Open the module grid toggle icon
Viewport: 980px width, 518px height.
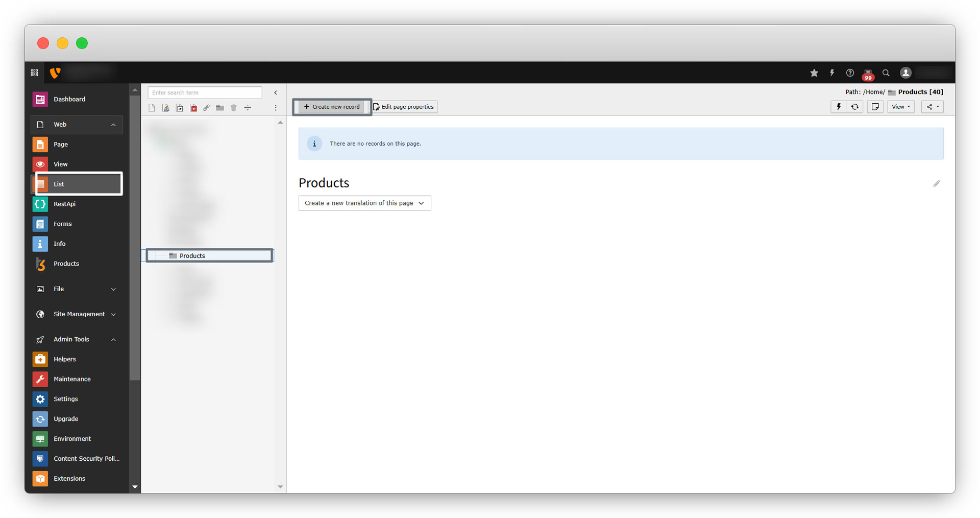[x=34, y=73]
